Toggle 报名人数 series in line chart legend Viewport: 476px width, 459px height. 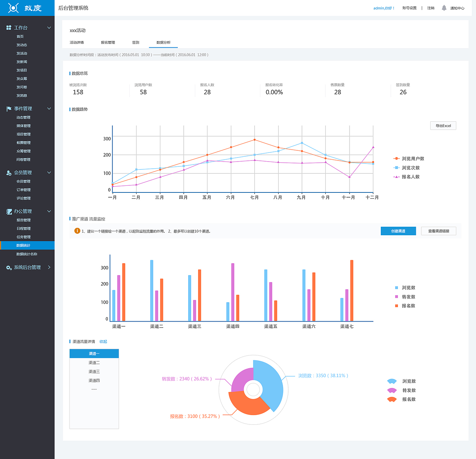click(406, 177)
